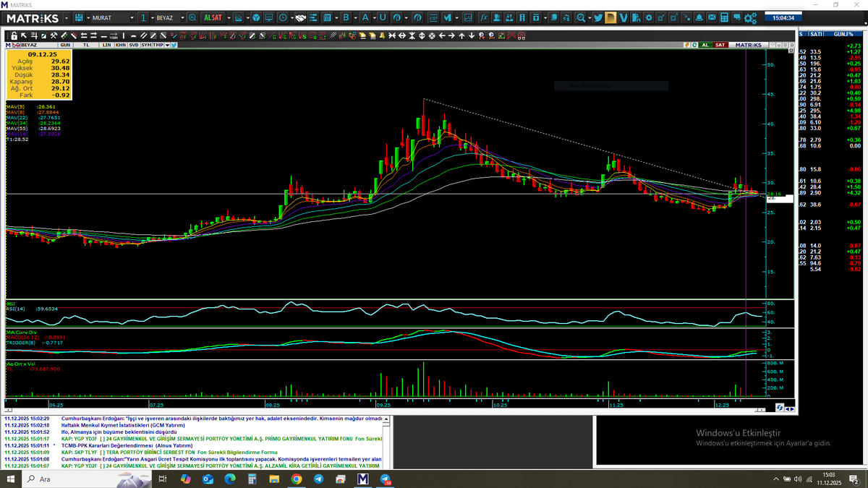Open the settings gears icon

tap(749, 17)
